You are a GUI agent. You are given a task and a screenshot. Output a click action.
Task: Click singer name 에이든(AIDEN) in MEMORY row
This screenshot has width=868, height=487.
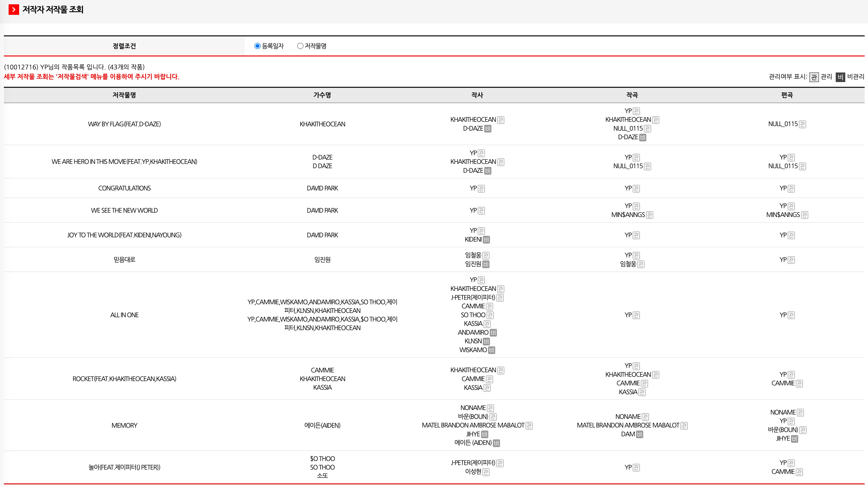(x=322, y=426)
